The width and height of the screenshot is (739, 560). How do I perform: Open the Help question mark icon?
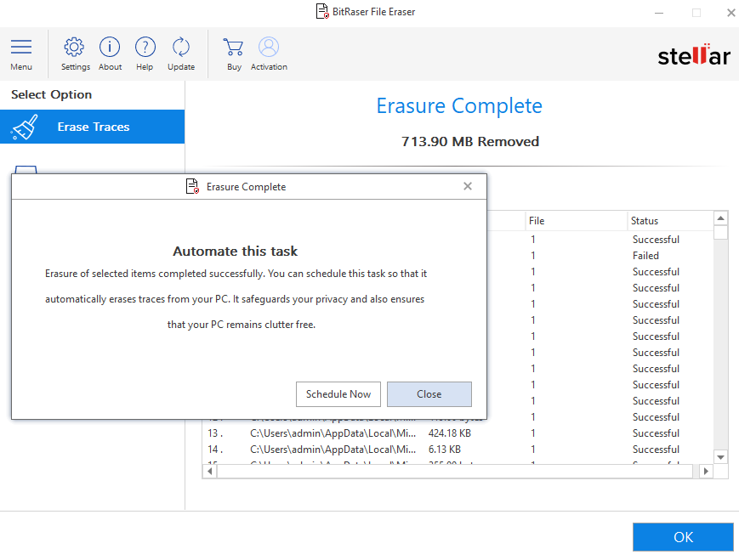tap(145, 47)
